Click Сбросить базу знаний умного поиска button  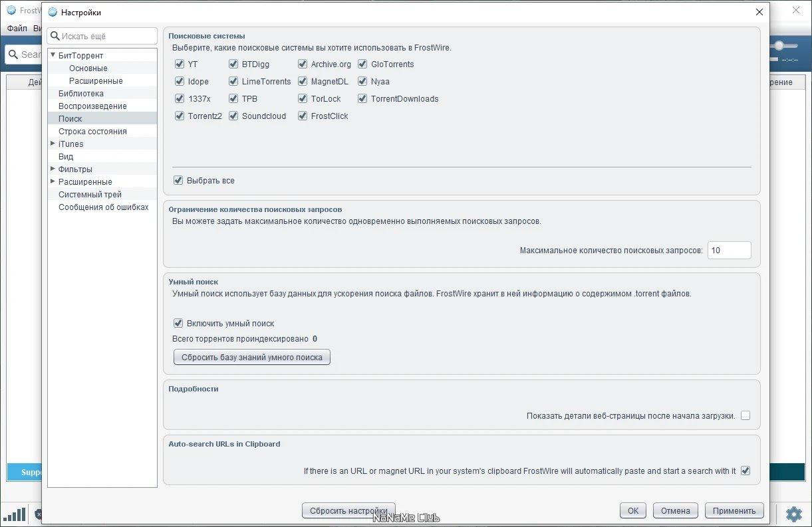[x=252, y=358]
